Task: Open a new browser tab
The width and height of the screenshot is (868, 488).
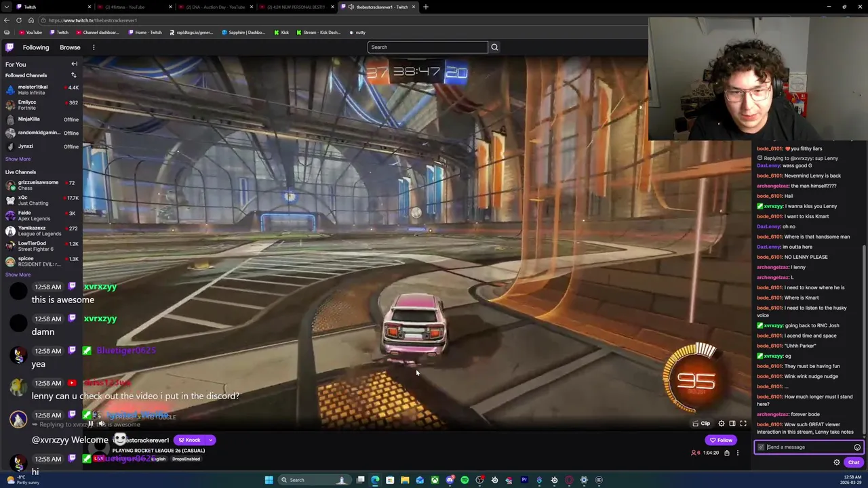Action: (426, 7)
